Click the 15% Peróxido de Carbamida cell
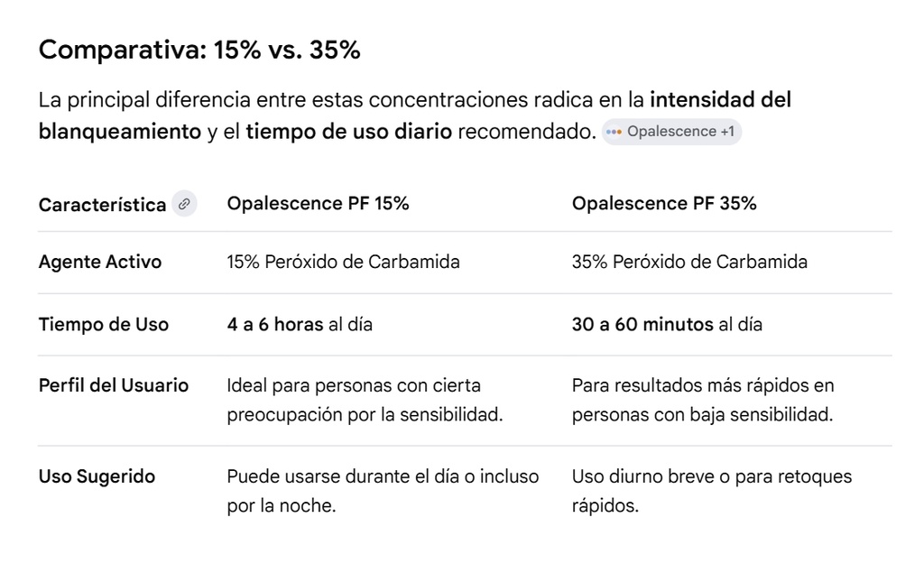This screenshot has width=924, height=582. point(343,263)
